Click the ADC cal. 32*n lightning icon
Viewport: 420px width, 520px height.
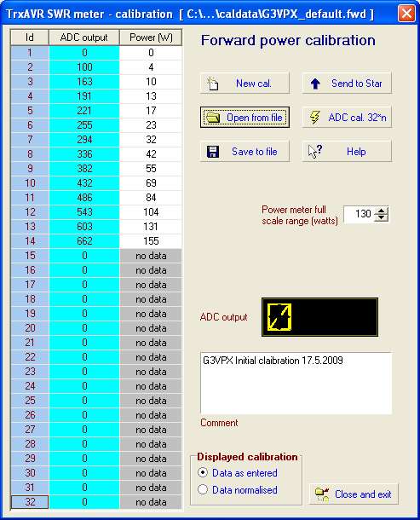coord(315,118)
